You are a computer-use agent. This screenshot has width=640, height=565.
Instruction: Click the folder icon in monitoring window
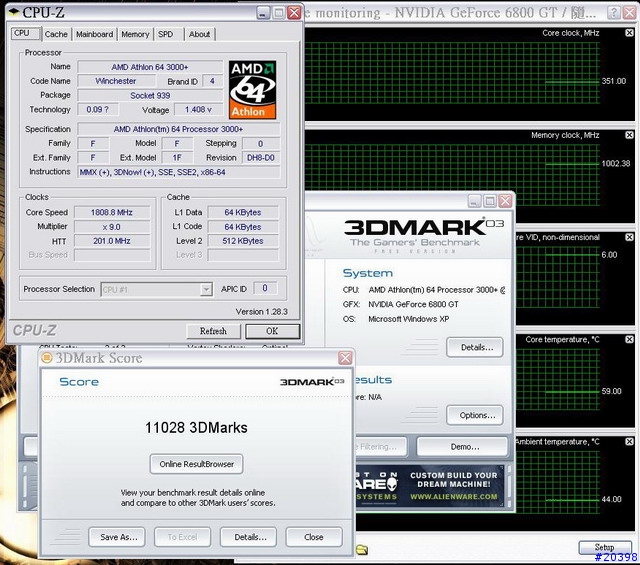[x=362, y=549]
